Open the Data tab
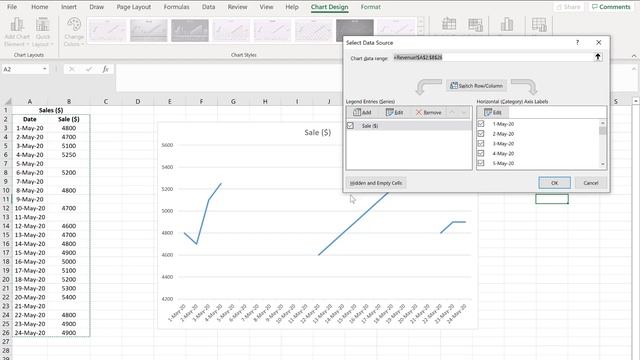The width and height of the screenshot is (640, 360). 208,7
